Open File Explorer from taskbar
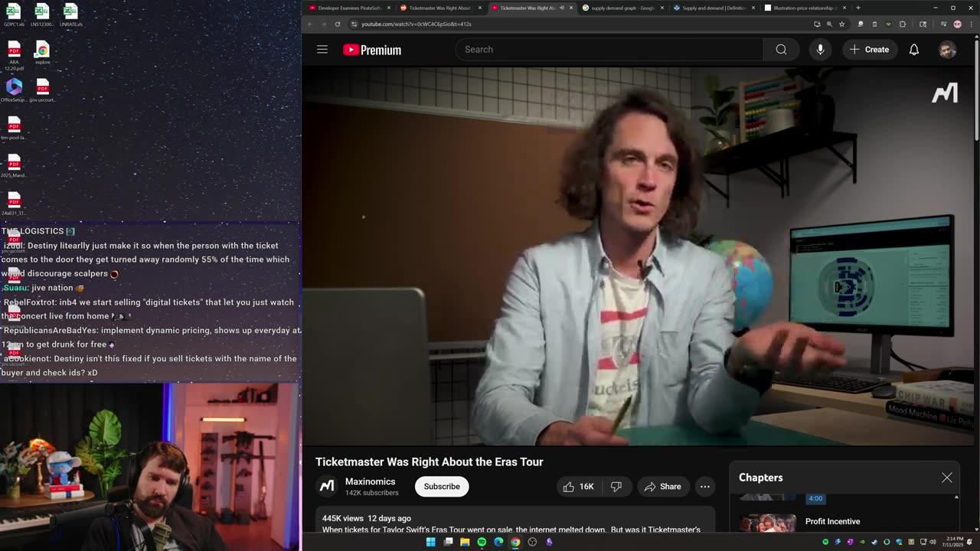980x551 pixels. coord(465,542)
